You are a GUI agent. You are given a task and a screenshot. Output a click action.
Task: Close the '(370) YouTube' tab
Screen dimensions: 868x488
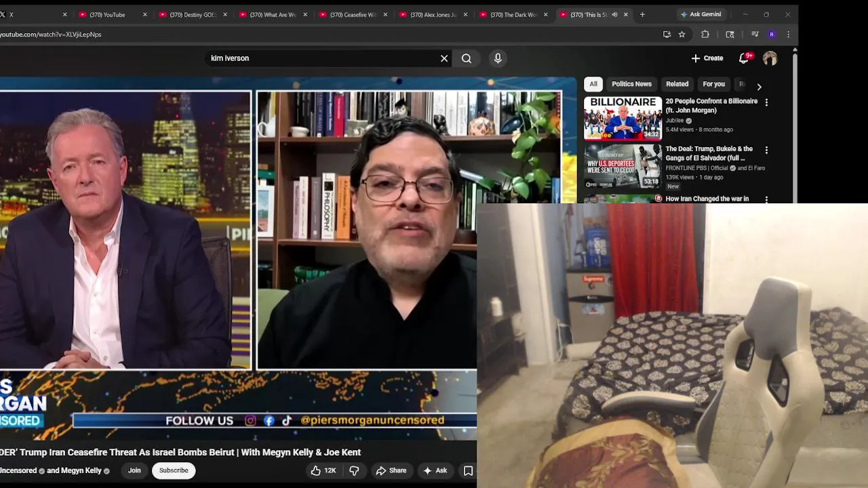click(145, 14)
